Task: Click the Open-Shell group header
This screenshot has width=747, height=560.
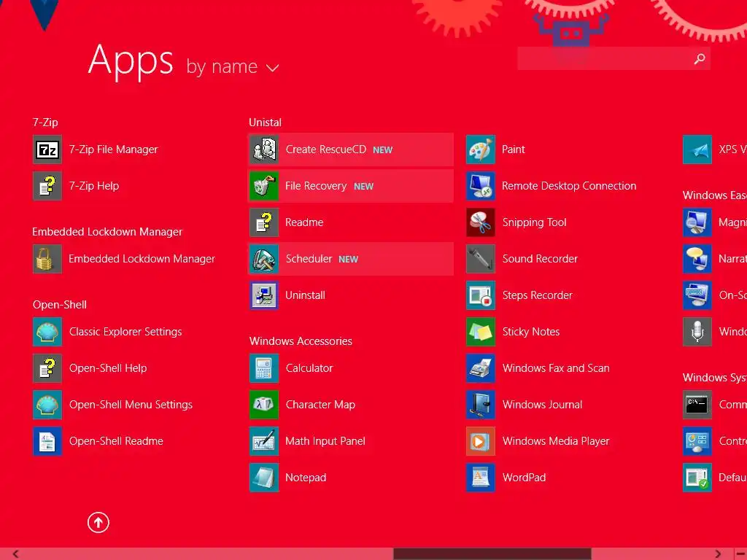Action: [60, 305]
